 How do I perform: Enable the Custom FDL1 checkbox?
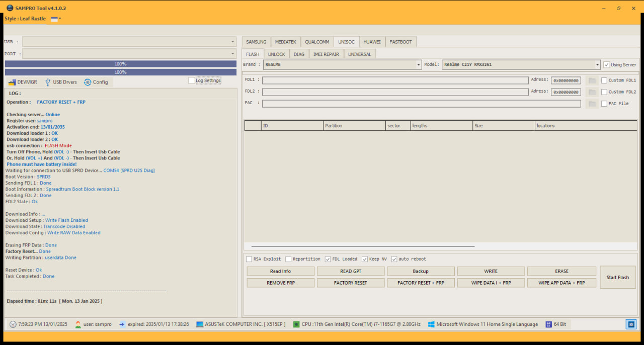point(604,80)
